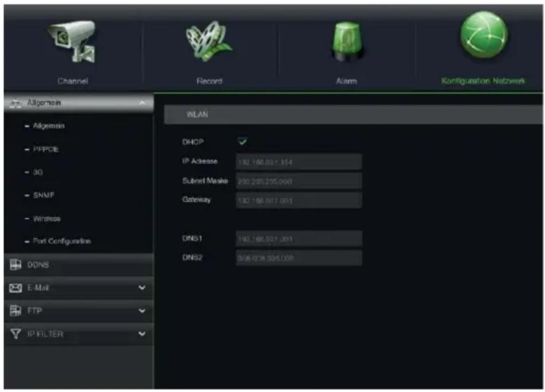Select the PPPOE submenu item

pos(45,149)
